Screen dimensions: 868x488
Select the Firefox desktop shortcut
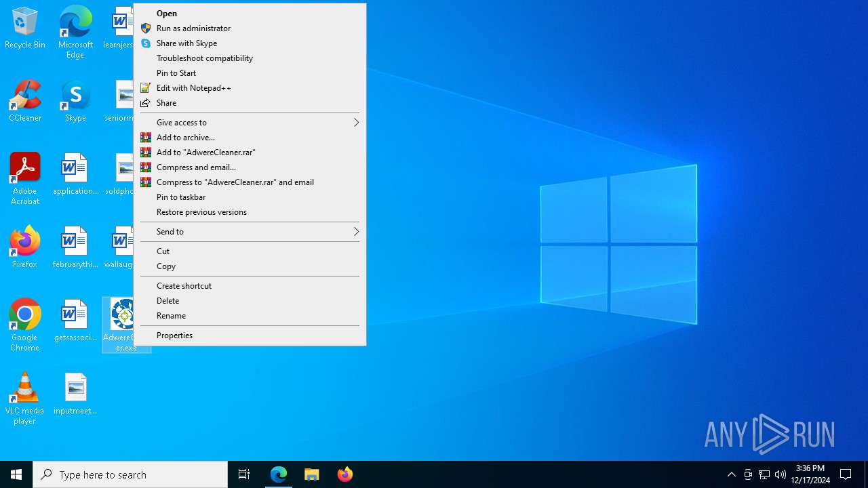click(x=25, y=247)
